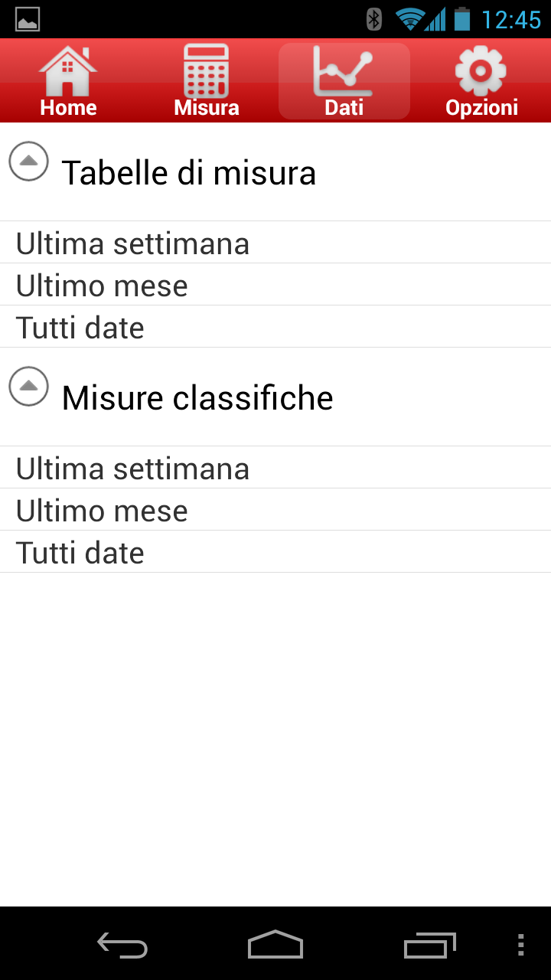Open the three-dot overflow menu
The width and height of the screenshot is (551, 980).
[x=520, y=945]
